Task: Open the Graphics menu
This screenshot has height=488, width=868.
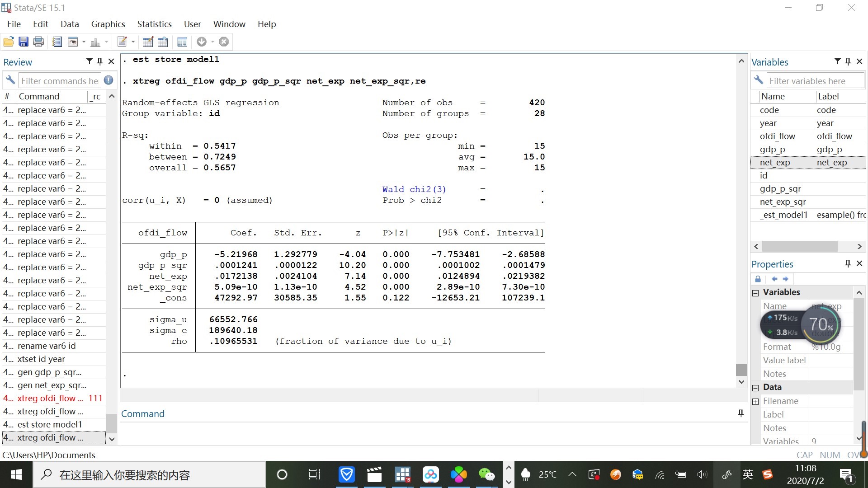Action: pos(108,24)
